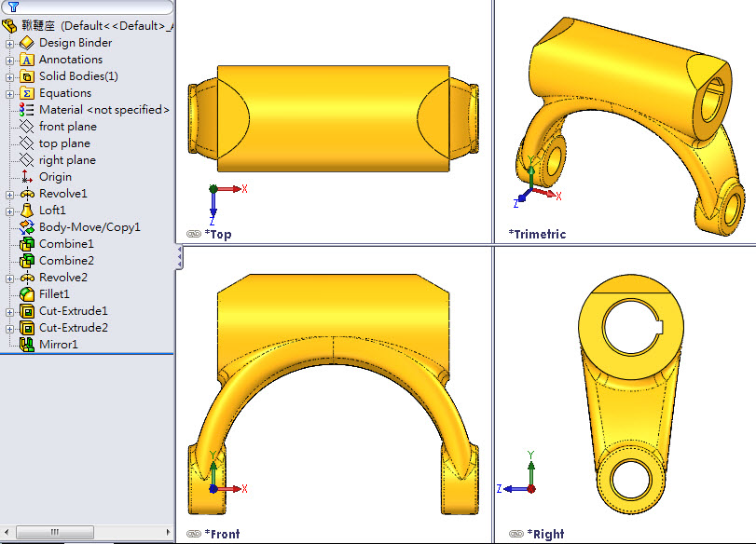Image resolution: width=756 pixels, height=544 pixels.
Task: Expand the Annotations node
Action: pos(9,61)
